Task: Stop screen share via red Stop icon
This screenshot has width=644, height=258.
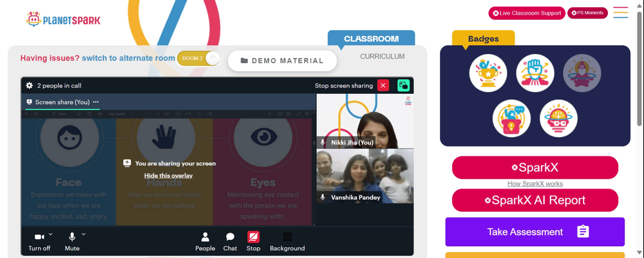Action: click(x=253, y=237)
